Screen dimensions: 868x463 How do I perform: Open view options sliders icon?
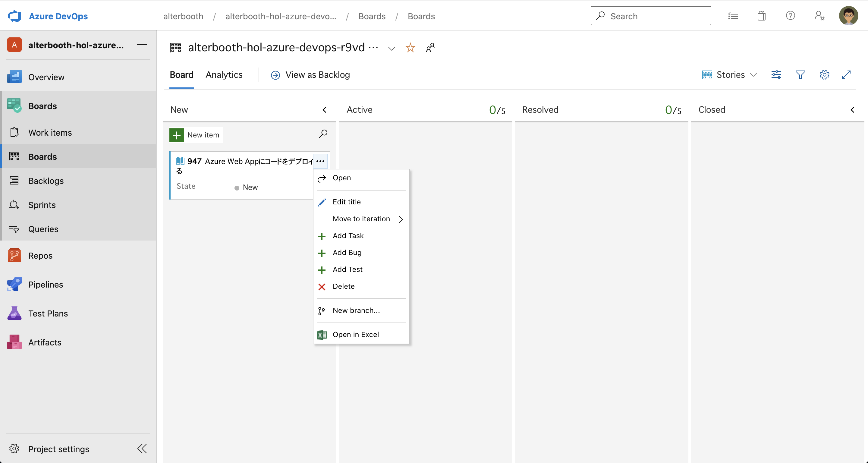click(776, 74)
